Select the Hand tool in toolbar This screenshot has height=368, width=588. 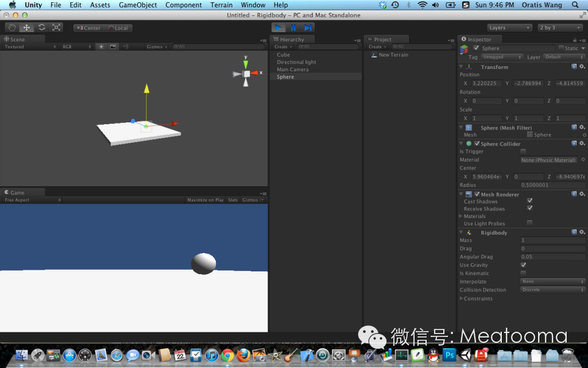tap(12, 28)
